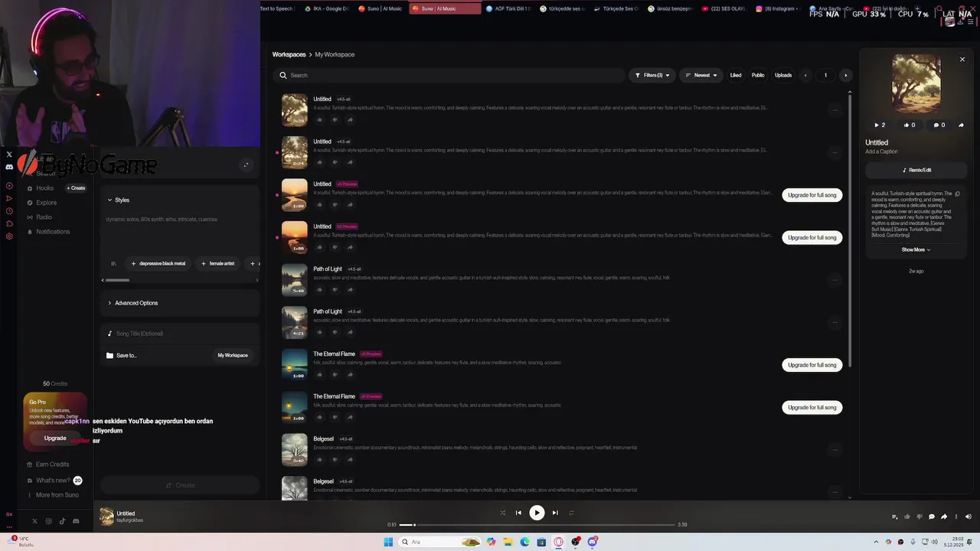Click the Upgrade button in Go Pro card
Image resolution: width=980 pixels, height=551 pixels.
[x=55, y=438]
